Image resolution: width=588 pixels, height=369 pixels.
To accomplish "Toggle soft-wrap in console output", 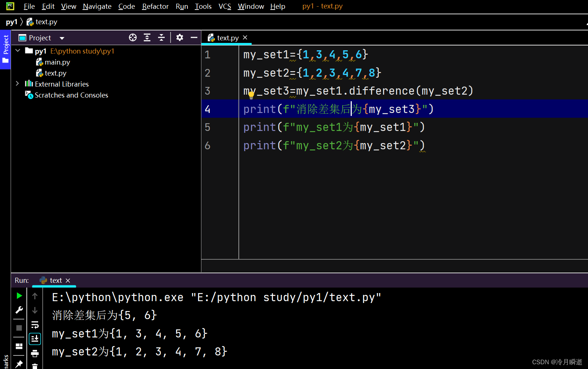I will click(35, 324).
